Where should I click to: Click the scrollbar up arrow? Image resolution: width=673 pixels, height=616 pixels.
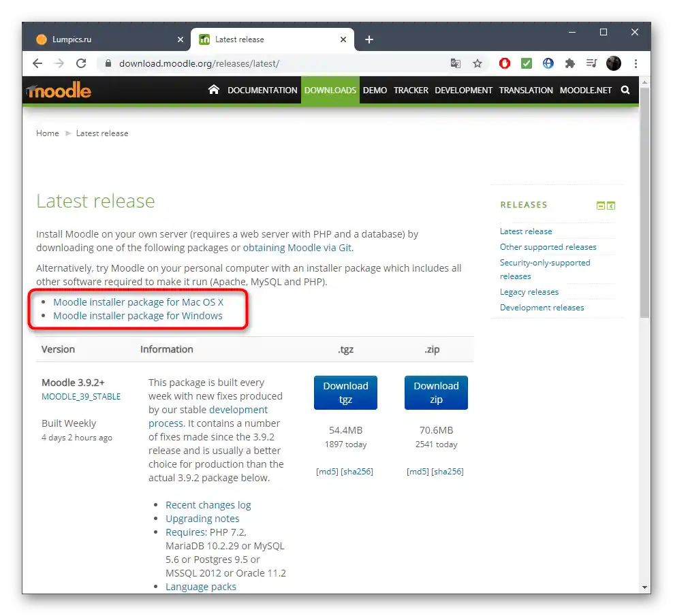coord(644,82)
